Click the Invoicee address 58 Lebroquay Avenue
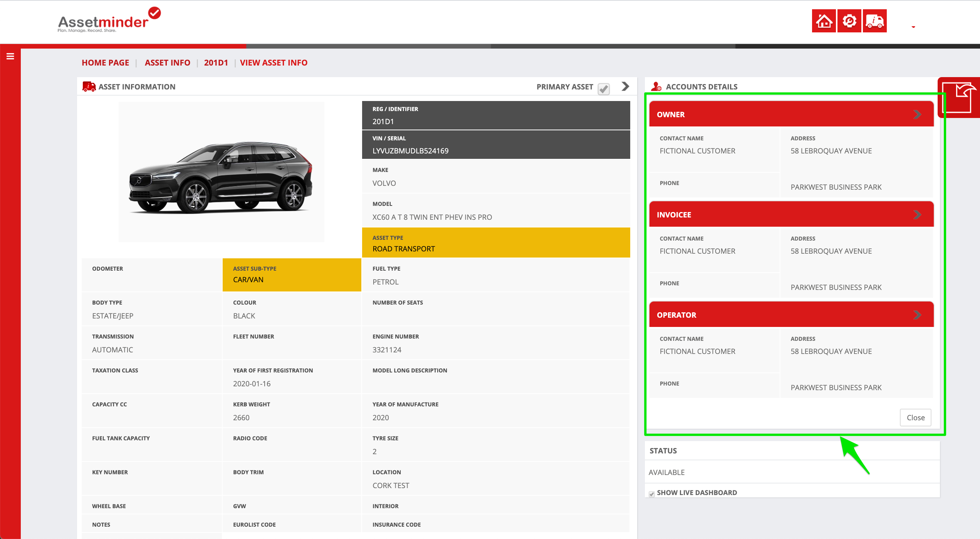The height and width of the screenshot is (539, 980). coord(831,251)
